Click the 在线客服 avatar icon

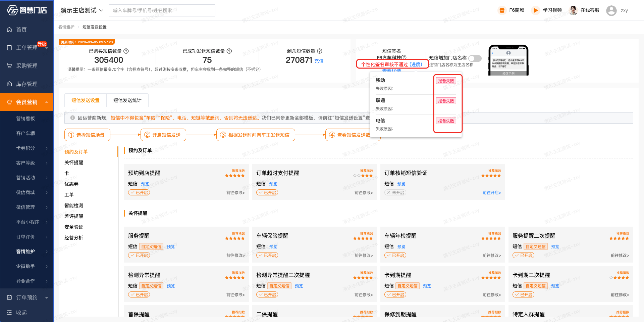coord(573,10)
